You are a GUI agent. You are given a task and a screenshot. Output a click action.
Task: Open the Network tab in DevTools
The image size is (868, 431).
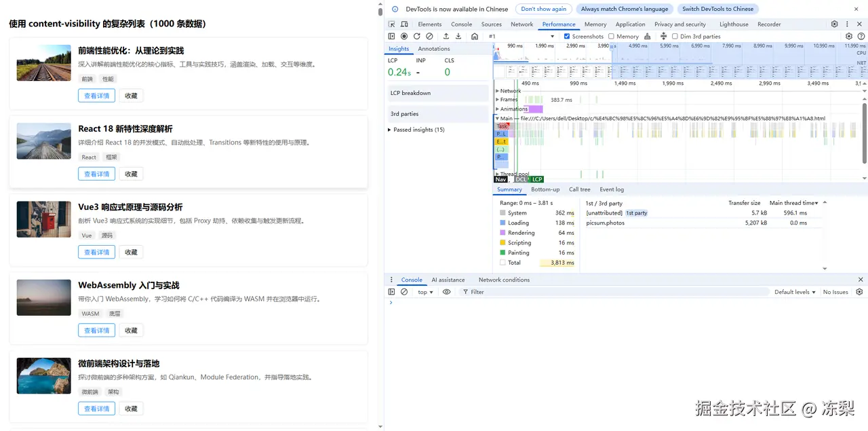point(522,24)
